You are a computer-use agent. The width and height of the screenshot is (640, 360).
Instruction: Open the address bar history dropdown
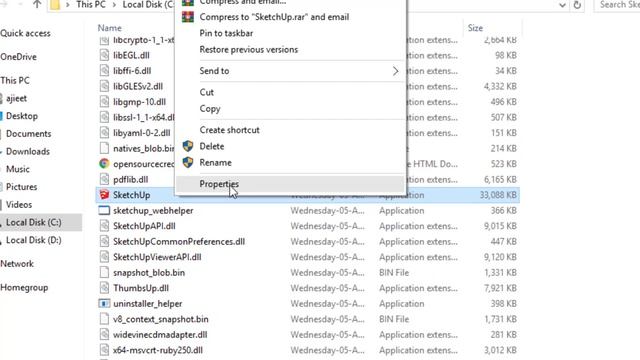pos(562,5)
